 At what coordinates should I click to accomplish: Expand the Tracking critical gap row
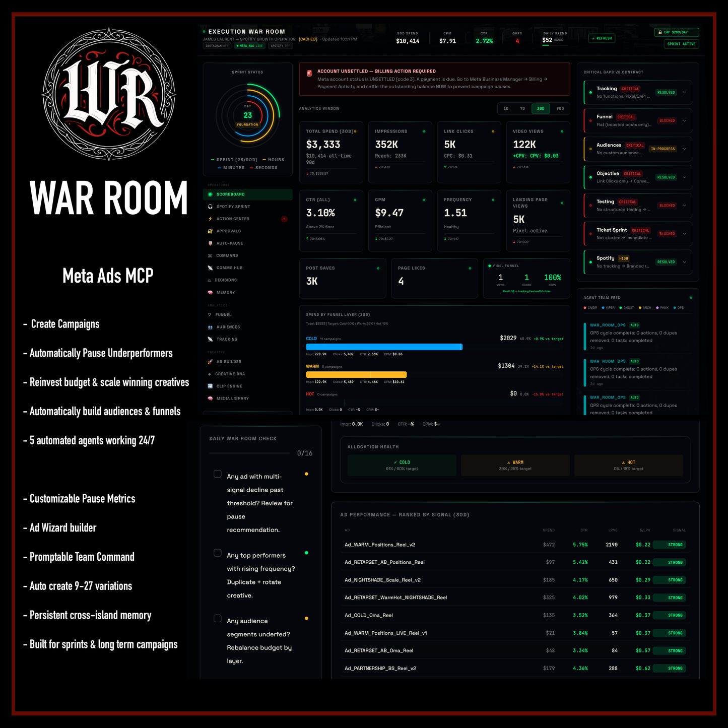(x=638, y=92)
